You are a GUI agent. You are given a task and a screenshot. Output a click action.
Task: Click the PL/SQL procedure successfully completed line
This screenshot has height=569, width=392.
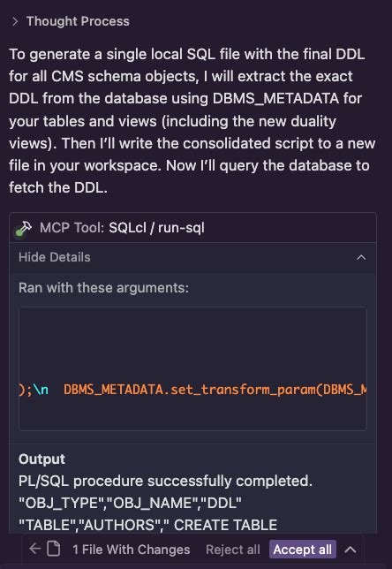pos(165,482)
